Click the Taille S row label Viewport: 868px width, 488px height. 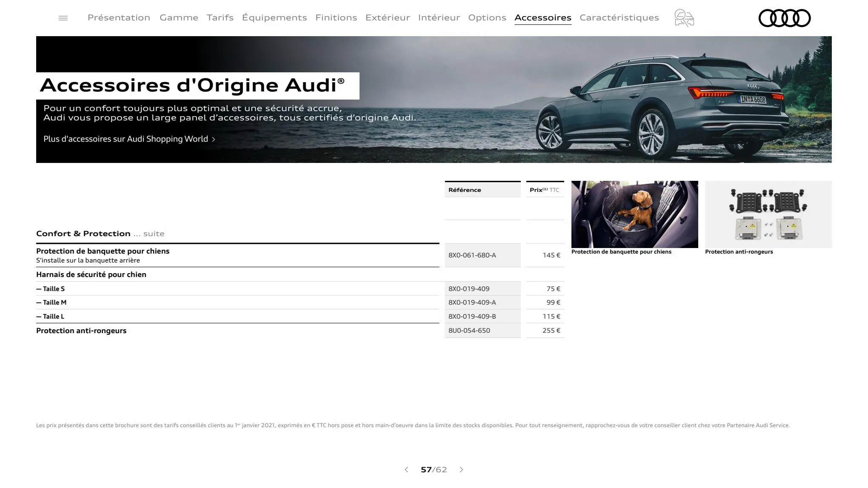pyautogui.click(x=51, y=289)
